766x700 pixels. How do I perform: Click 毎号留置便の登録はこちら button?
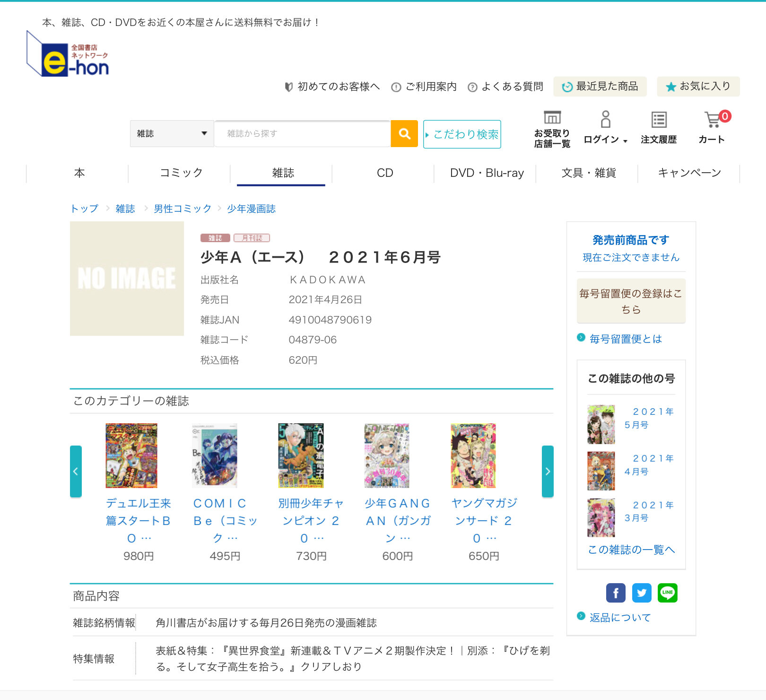[631, 301]
